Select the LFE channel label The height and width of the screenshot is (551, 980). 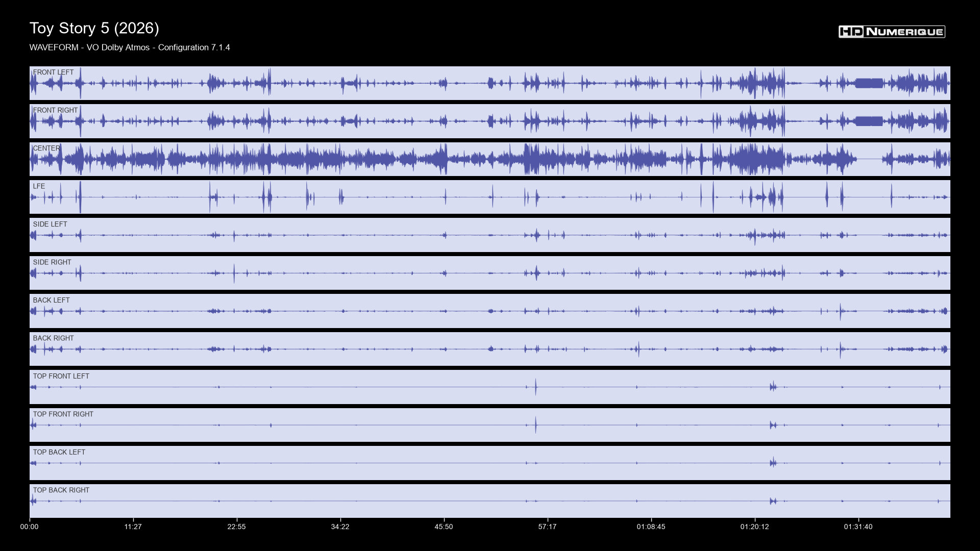39,186
